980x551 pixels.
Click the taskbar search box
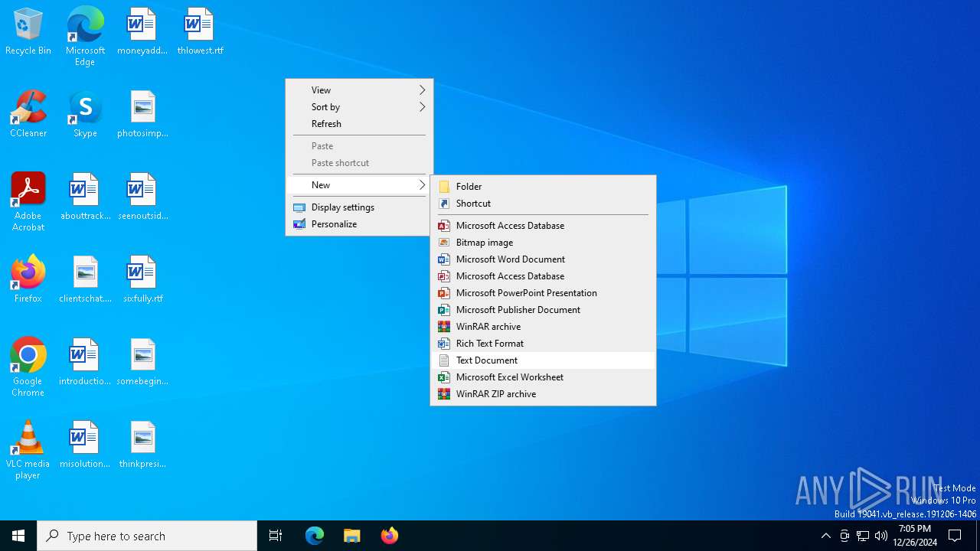pos(147,536)
